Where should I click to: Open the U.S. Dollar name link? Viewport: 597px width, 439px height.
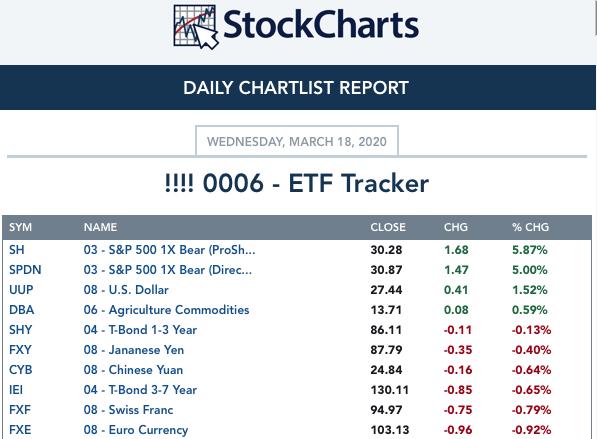(x=126, y=290)
